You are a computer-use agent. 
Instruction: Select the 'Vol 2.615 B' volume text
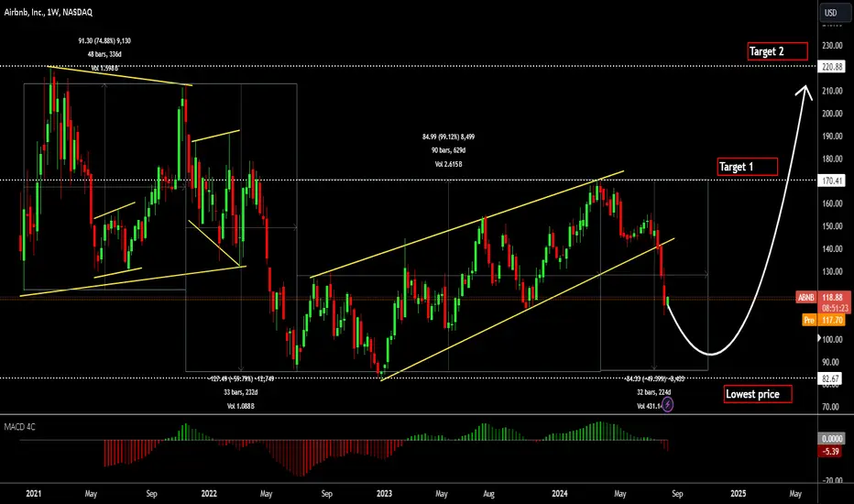448,164
